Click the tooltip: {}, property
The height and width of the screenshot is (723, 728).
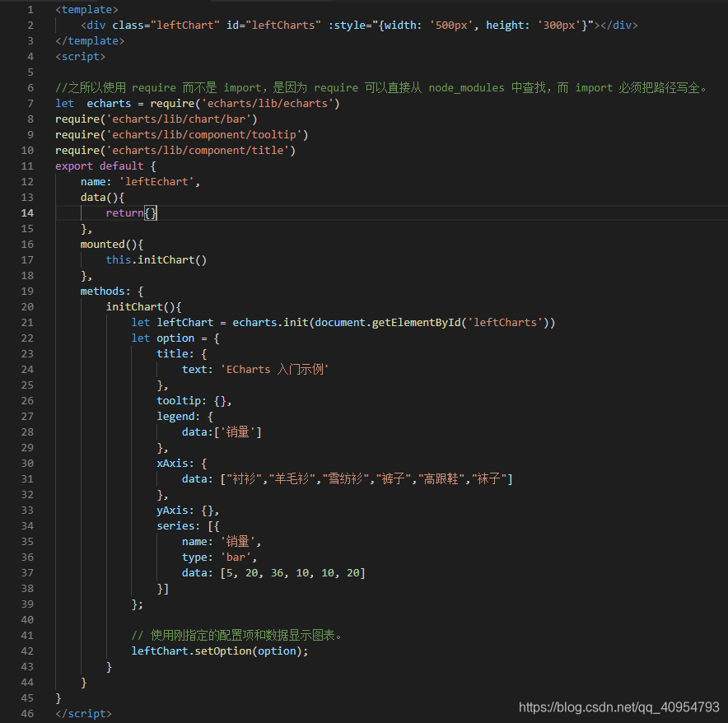tap(194, 401)
